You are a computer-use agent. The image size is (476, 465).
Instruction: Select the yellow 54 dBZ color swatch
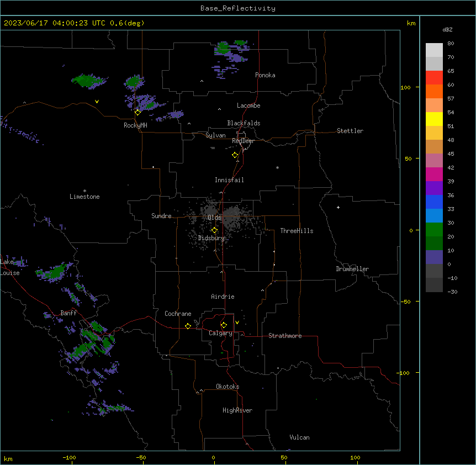click(434, 119)
